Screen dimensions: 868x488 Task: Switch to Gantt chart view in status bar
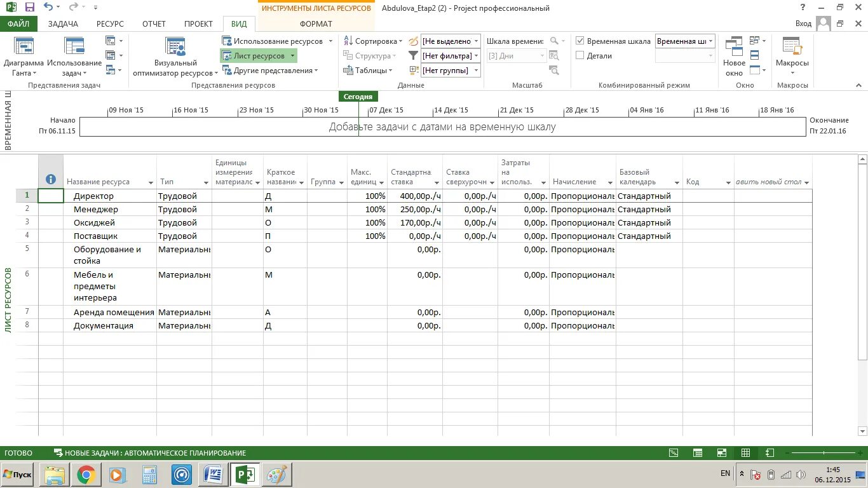[x=674, y=453]
